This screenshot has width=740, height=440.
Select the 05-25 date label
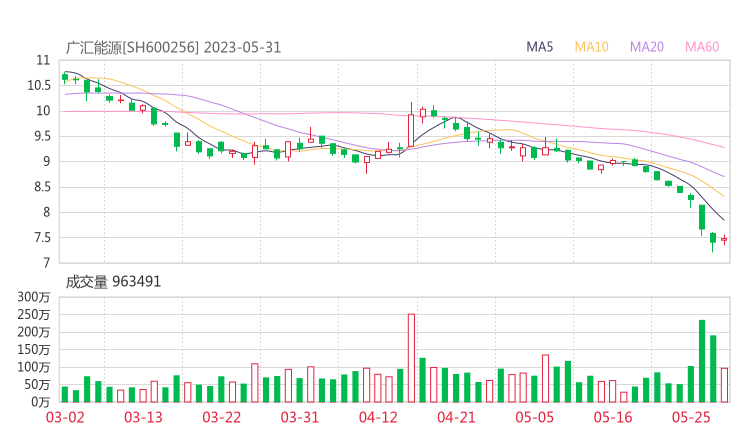pos(691,417)
